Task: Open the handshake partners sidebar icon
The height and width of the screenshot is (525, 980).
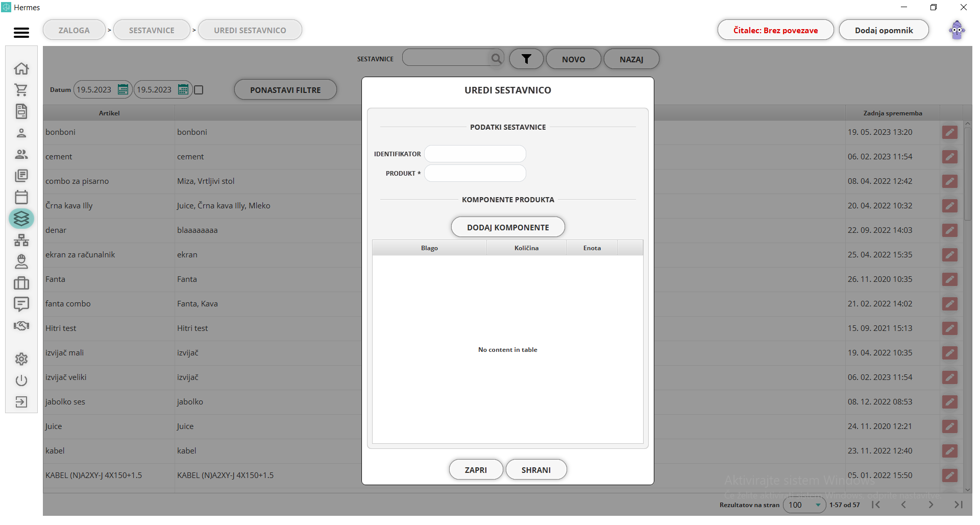Action: coord(21,326)
